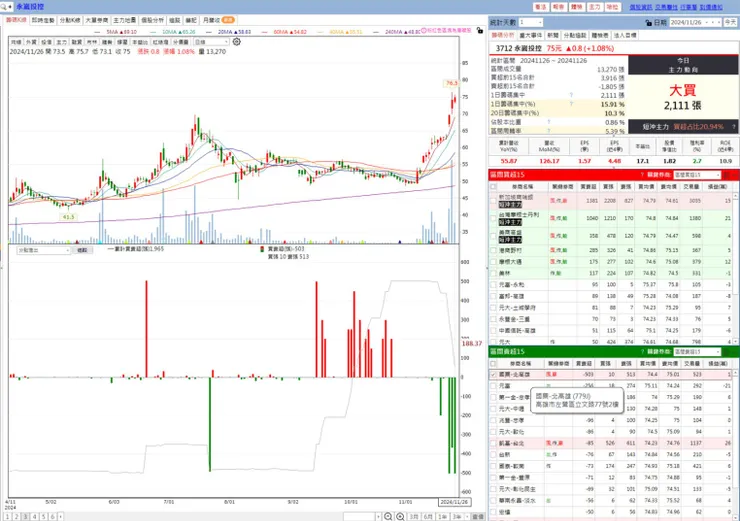Open the 分點進出 dropdown in lower chart
Image resolution: width=740 pixels, height=521 pixels.
click(43, 250)
